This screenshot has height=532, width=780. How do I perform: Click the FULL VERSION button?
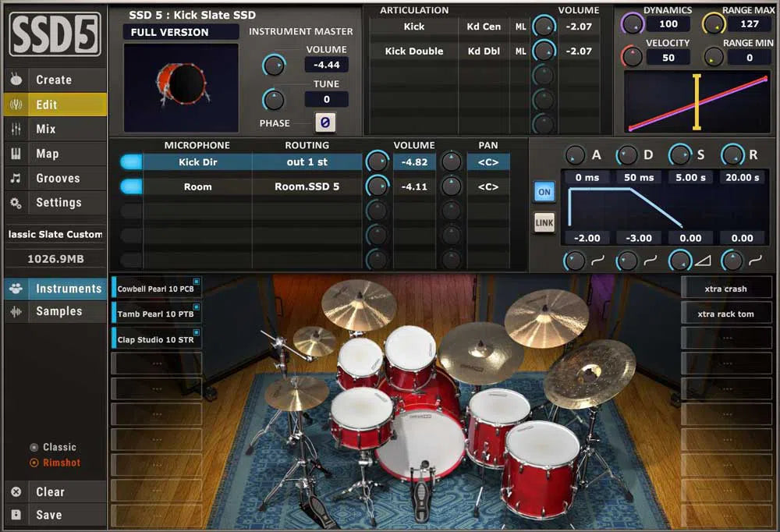(180, 31)
